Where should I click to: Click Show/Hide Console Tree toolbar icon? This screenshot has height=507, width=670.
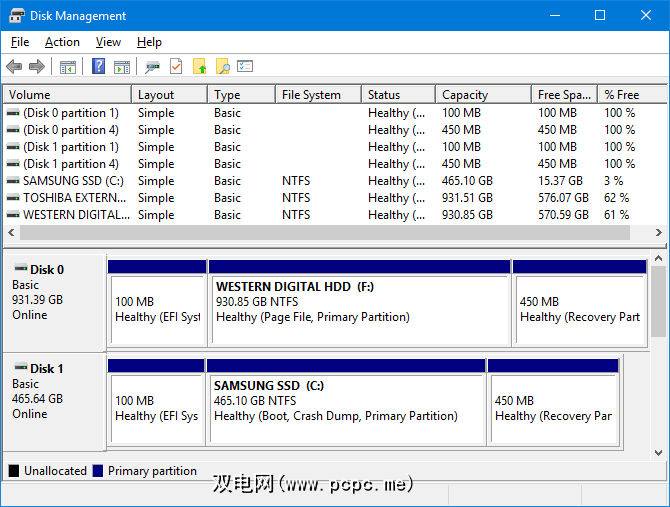click(x=67, y=67)
